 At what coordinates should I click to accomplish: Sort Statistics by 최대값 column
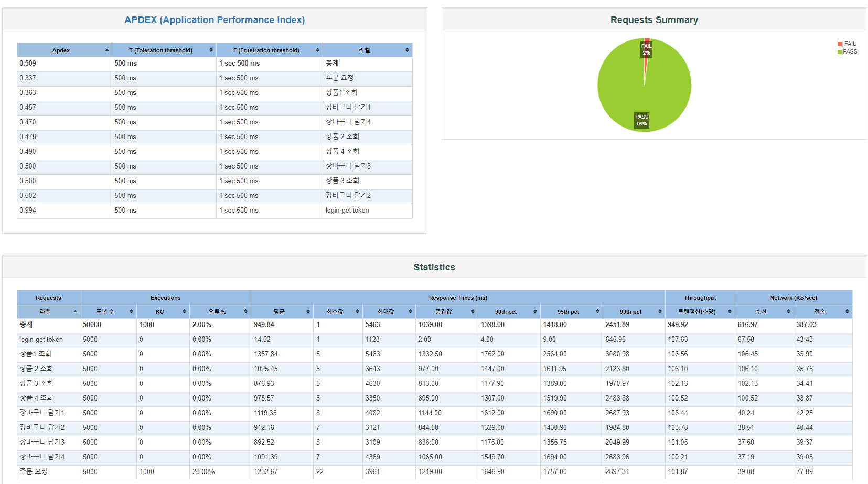pos(389,312)
